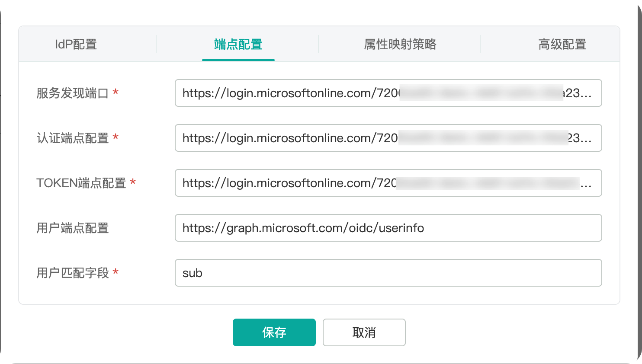Click the 服务发现端口 field label
Image resolution: width=642 pixels, height=364 pixels.
coord(70,93)
